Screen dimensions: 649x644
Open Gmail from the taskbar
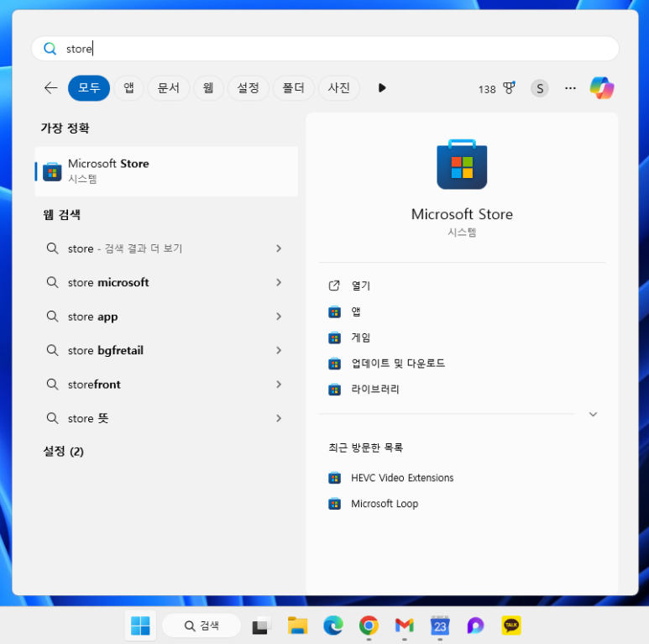[404, 626]
